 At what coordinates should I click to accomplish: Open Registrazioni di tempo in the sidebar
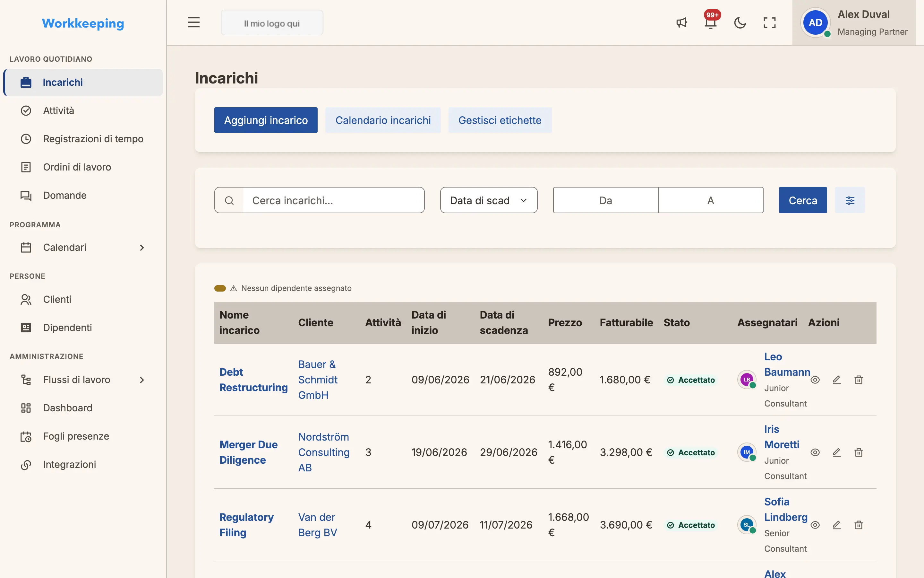(x=83, y=139)
